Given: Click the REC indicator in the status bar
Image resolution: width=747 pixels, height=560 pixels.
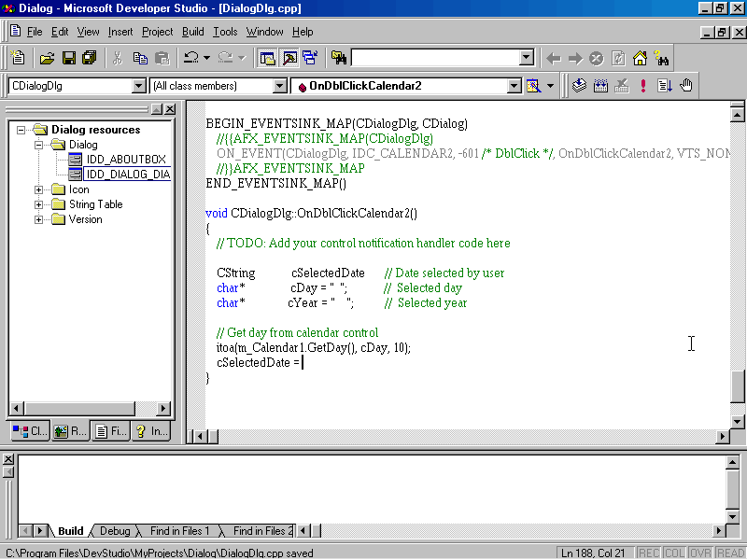Looking at the screenshot, I should (648, 553).
